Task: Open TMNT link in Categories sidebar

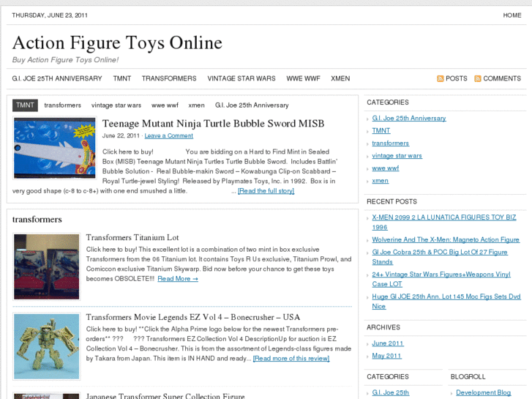Action: tap(381, 131)
